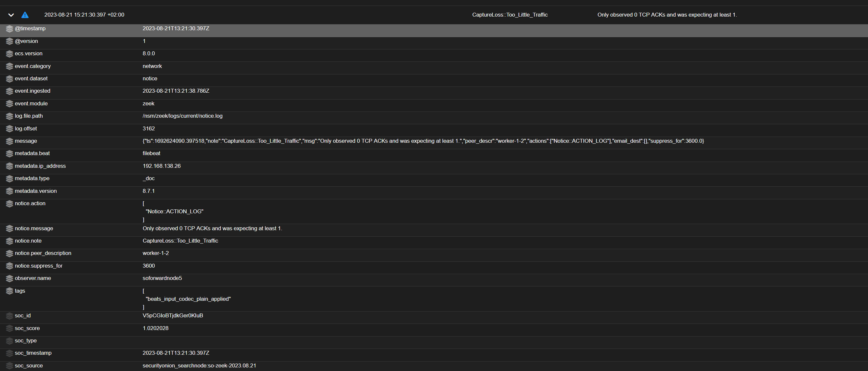Click the layer icon next to observer.name
The width and height of the screenshot is (868, 371).
[x=9, y=278]
